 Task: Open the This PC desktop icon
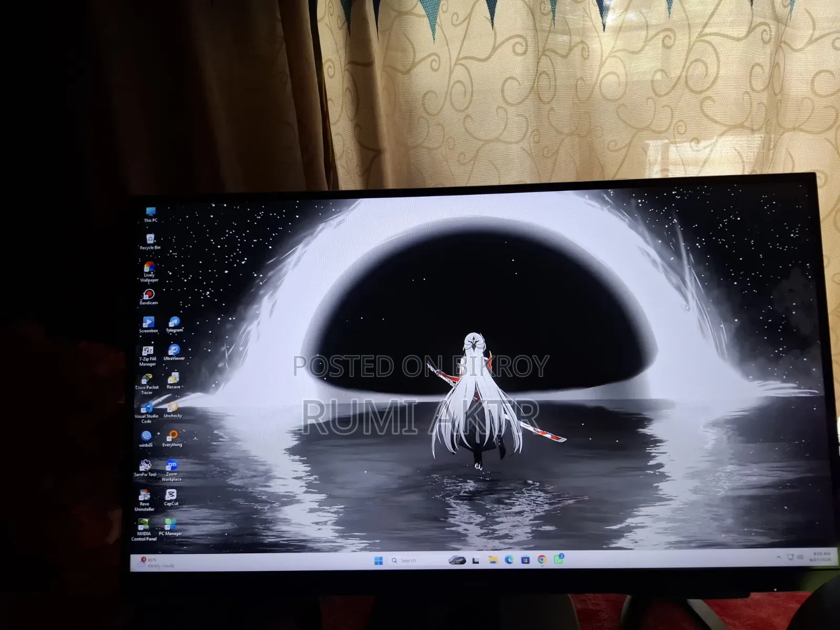pos(151,215)
